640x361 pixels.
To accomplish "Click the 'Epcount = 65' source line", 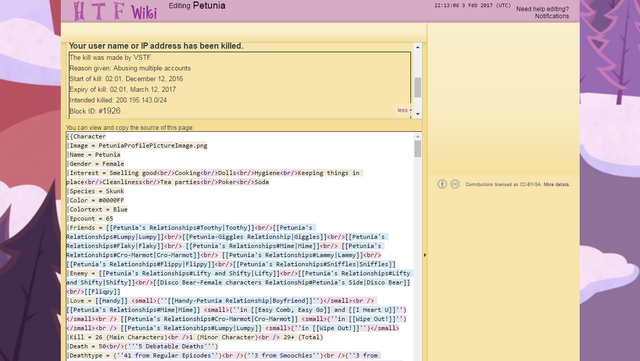I will coord(90,218).
